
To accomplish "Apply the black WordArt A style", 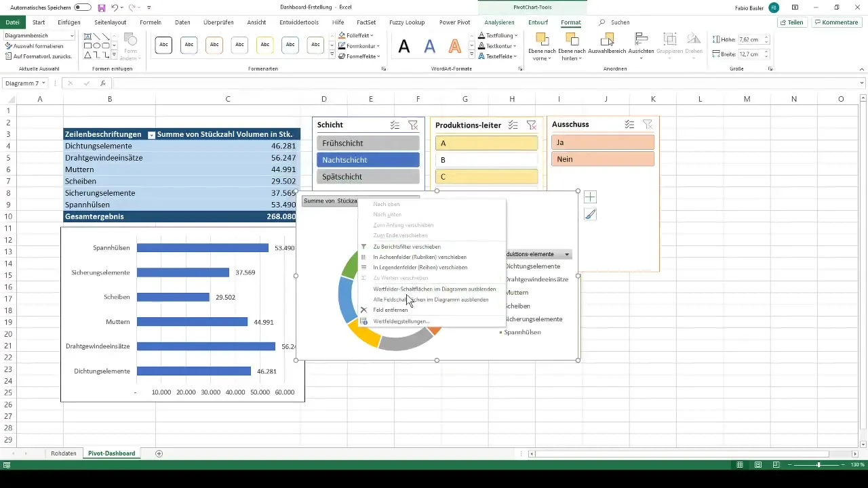I will [404, 46].
